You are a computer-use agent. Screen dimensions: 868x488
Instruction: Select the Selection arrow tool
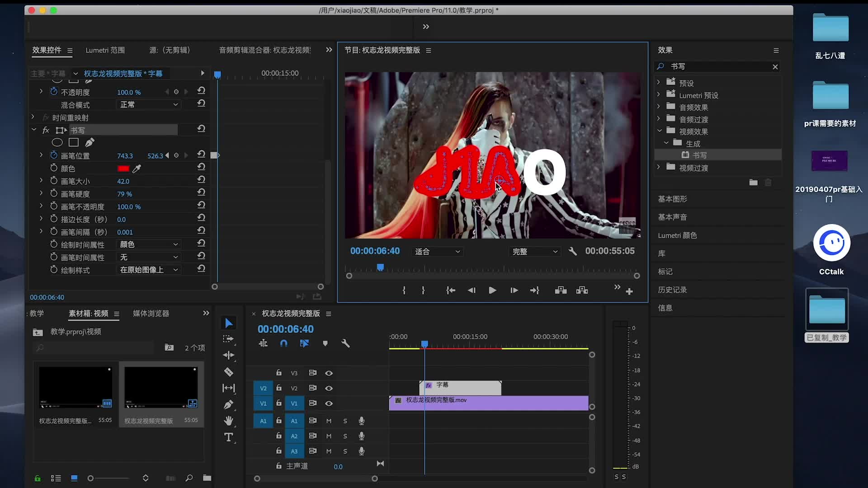pos(229,323)
